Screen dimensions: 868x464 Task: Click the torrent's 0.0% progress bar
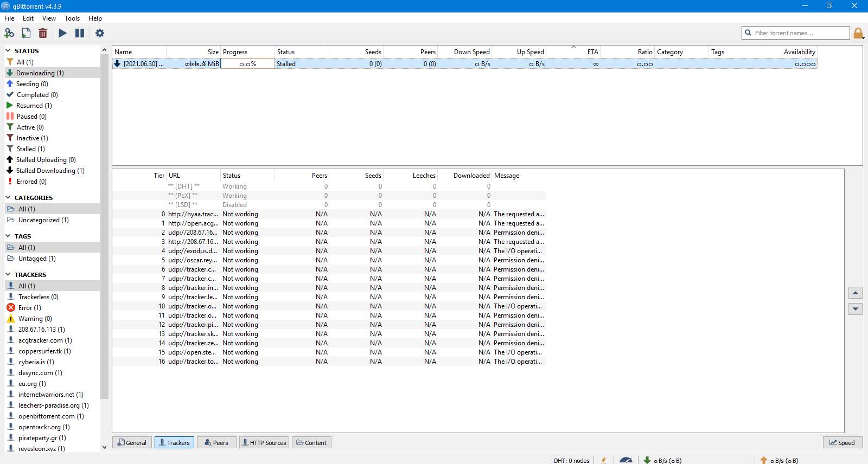247,64
